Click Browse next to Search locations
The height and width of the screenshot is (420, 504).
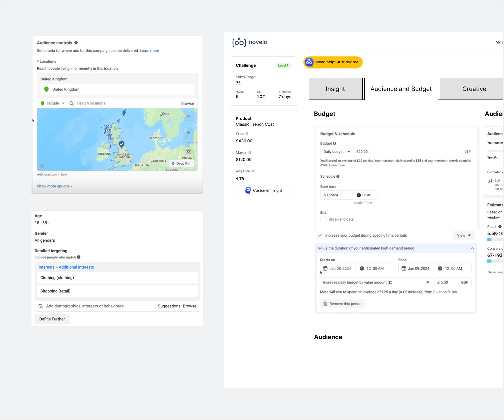[187, 104]
